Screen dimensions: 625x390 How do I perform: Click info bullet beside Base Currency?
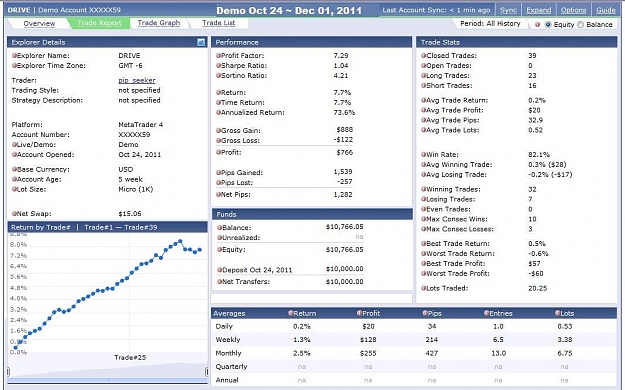coord(14,169)
